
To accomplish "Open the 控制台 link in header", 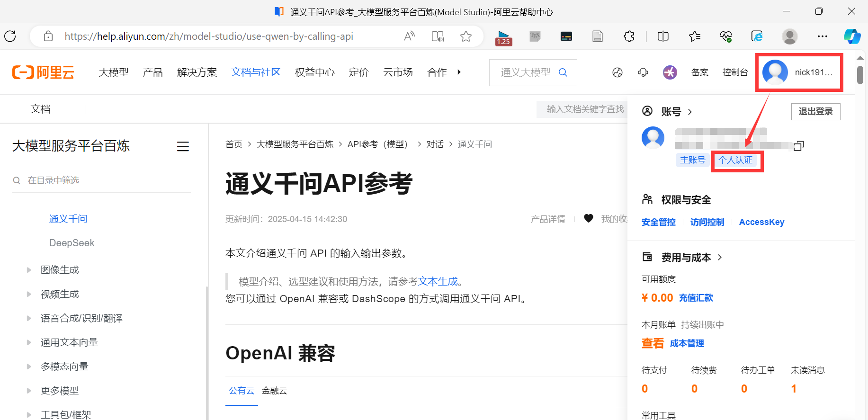I will [735, 72].
